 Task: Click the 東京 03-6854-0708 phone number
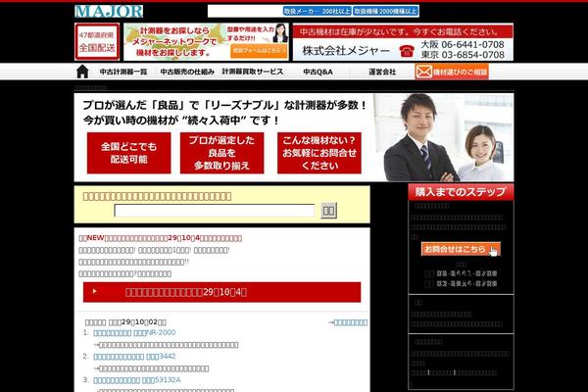463,55
